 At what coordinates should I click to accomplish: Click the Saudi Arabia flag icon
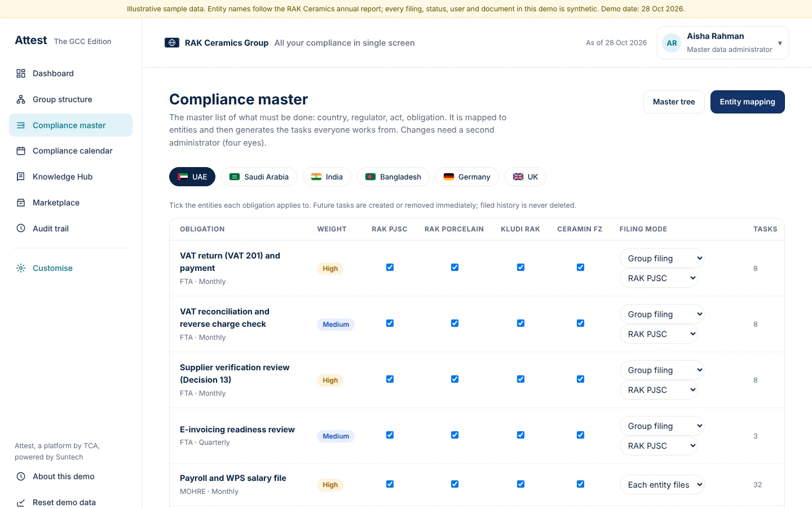(x=235, y=177)
